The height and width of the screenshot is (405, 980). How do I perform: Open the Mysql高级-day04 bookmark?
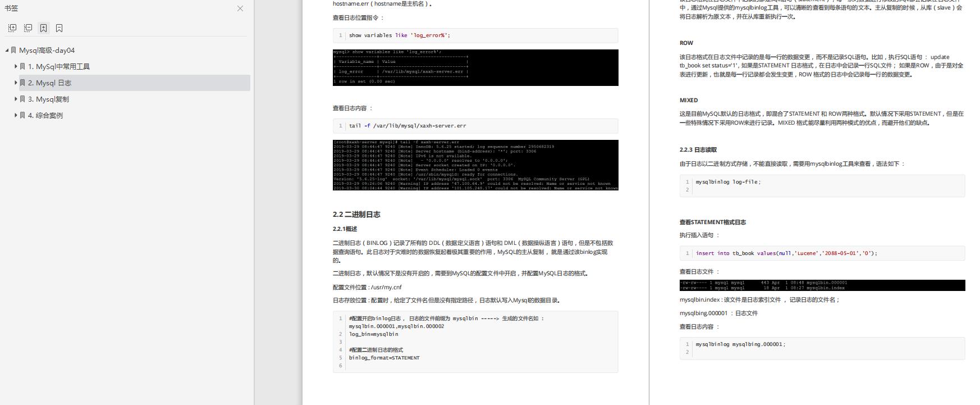[x=47, y=50]
